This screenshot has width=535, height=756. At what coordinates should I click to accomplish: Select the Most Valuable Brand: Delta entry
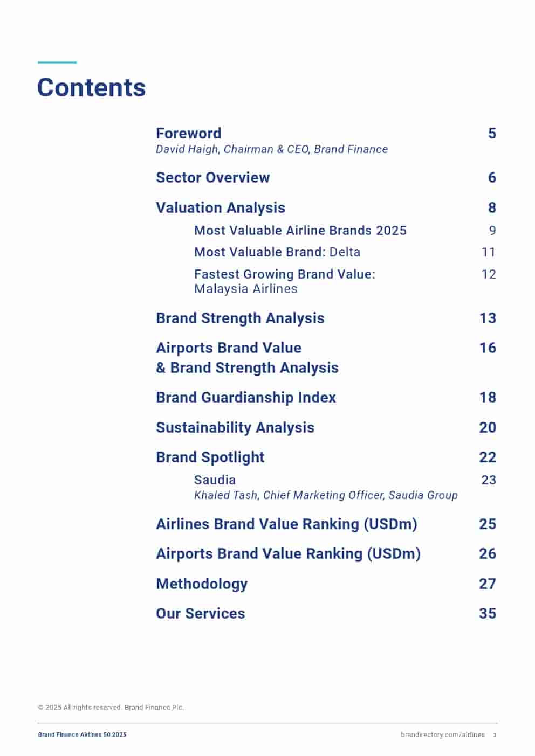click(x=277, y=252)
